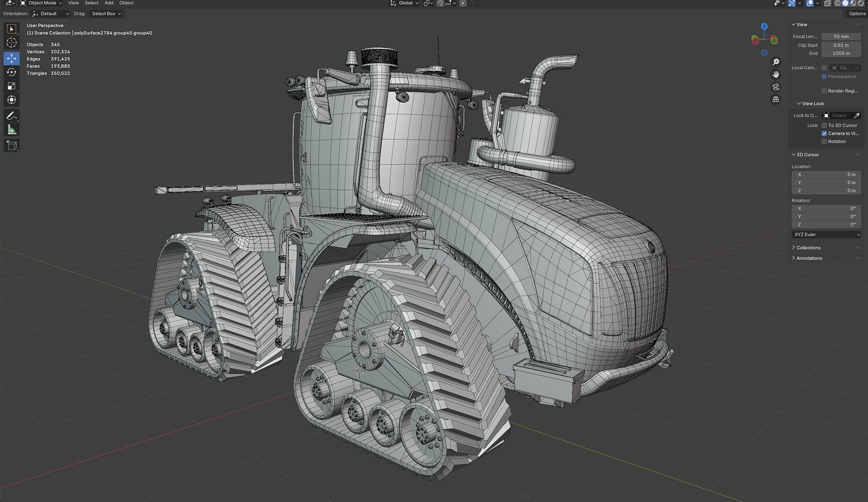The image size is (868, 502).
Task: Click the object type visibility eye icon
Action: click(778, 3)
